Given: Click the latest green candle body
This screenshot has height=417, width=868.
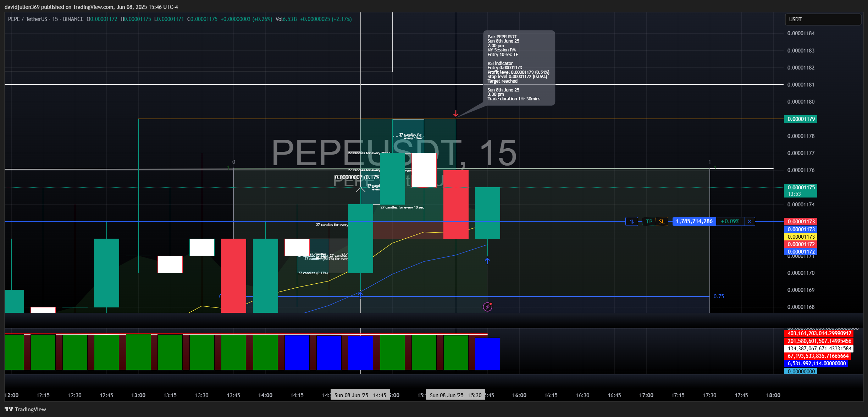Looking at the screenshot, I should pos(487,213).
